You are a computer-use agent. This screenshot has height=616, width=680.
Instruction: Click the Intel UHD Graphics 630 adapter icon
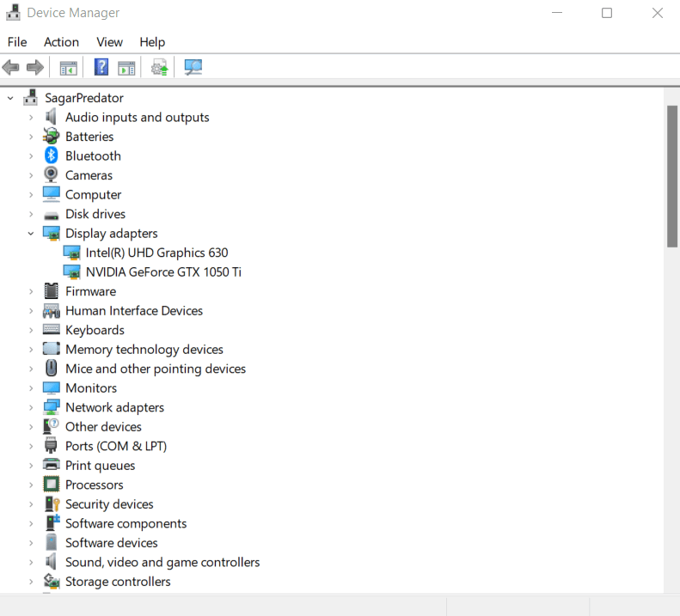point(71,253)
